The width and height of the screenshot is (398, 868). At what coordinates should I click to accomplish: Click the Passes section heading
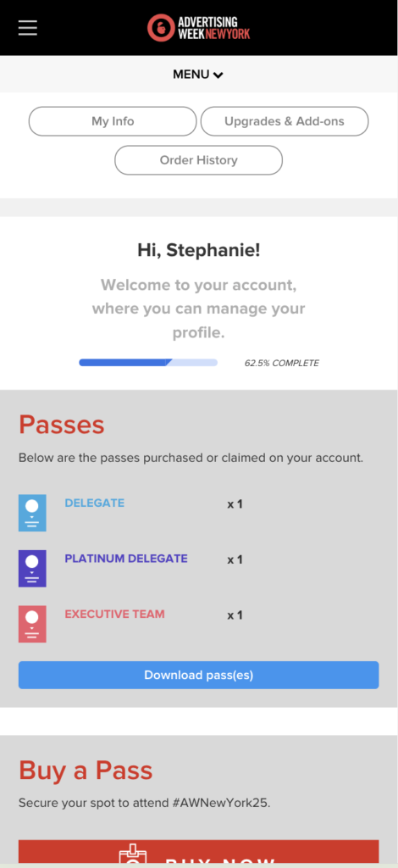point(61,425)
